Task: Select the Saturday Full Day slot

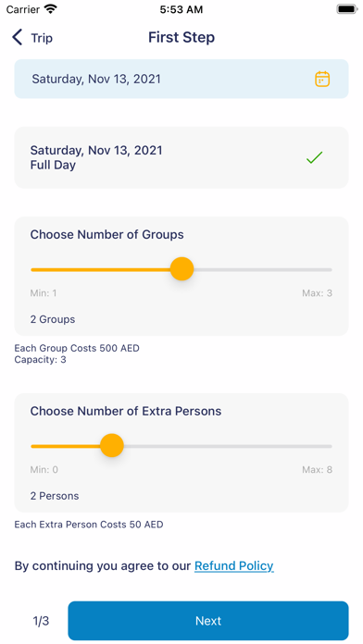Action: (181, 157)
